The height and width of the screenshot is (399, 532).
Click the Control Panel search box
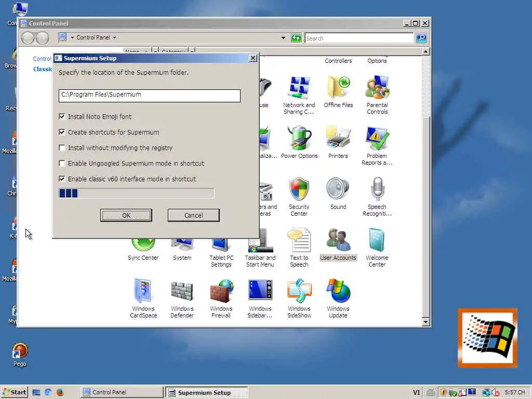tap(360, 38)
